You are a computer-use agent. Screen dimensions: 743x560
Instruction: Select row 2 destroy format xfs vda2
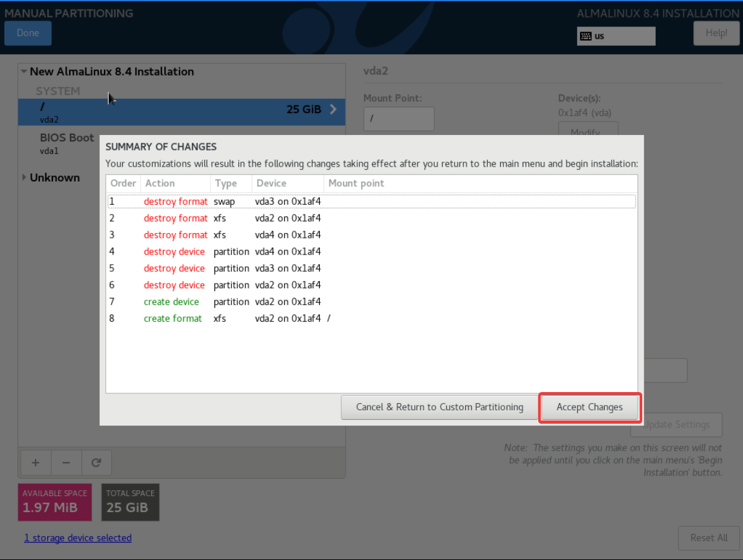coord(371,218)
